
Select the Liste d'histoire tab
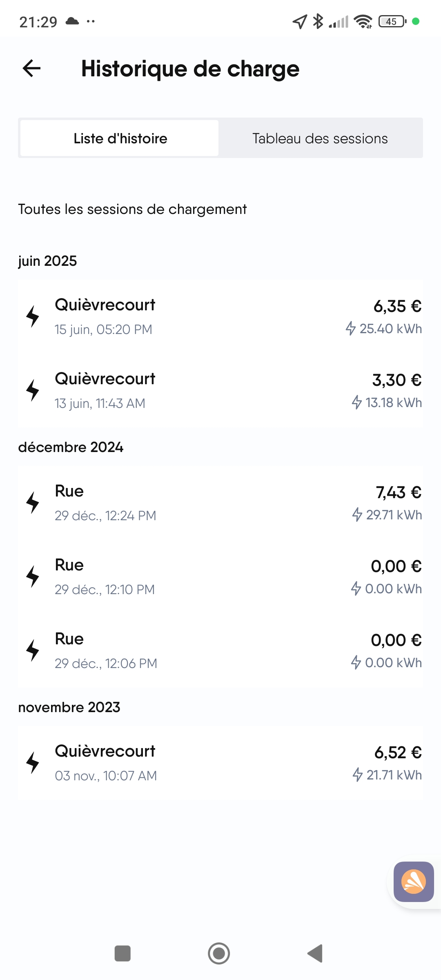(120, 138)
